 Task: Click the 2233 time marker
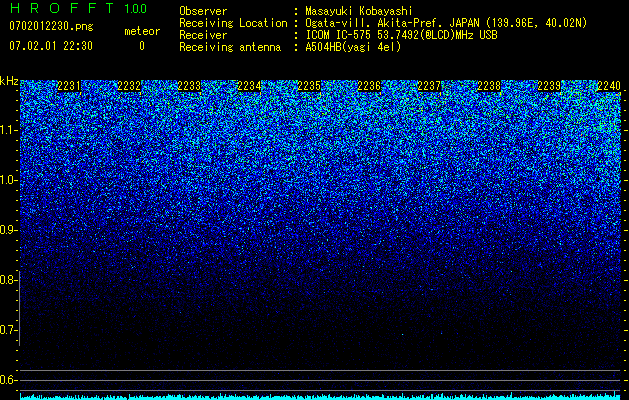(x=189, y=86)
